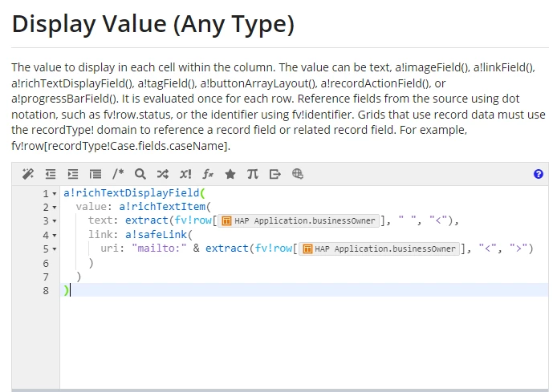Click the 'link:' parameter on line 4
This screenshot has height=392, width=557.
[104, 235]
